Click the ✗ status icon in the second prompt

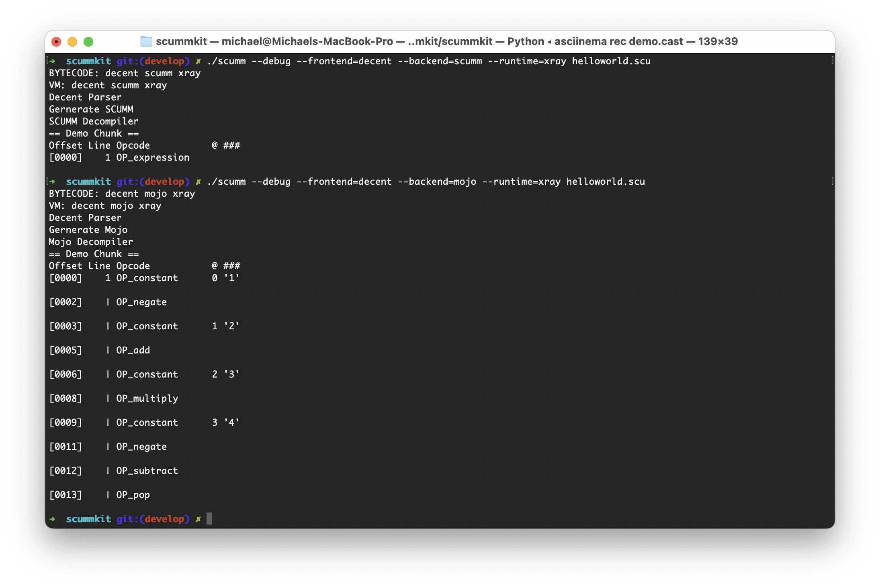[x=199, y=182]
